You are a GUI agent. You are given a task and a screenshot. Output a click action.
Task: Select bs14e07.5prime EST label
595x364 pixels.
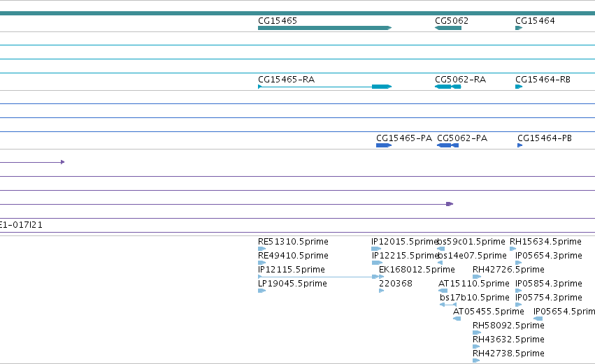click(472, 256)
